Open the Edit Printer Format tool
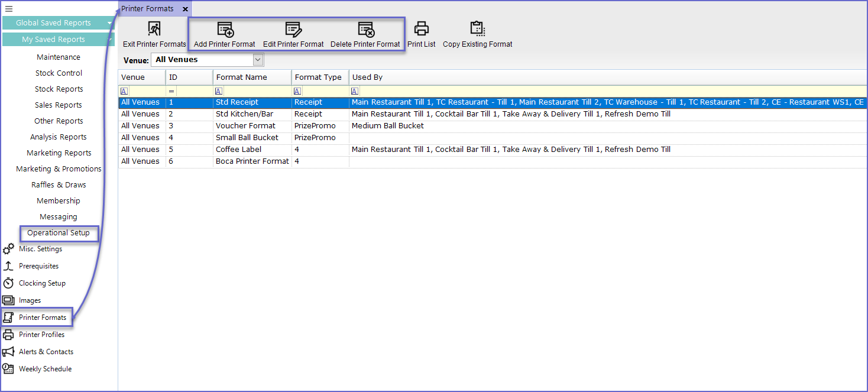868x392 pixels. click(293, 30)
